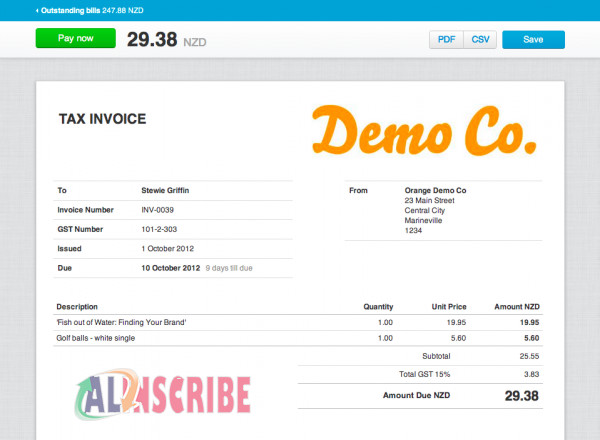Select issued date 1 October 2012

168,249
